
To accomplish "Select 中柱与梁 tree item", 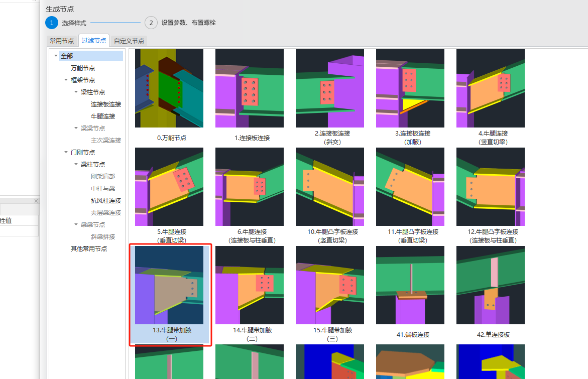I will click(x=103, y=188).
